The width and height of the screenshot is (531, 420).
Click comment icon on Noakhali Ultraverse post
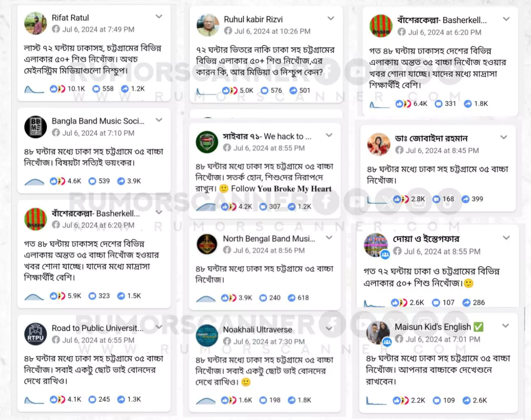pyautogui.click(x=263, y=400)
